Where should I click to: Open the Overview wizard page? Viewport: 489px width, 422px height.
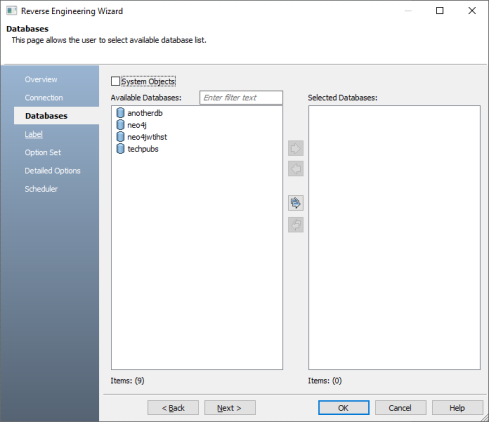pos(41,79)
